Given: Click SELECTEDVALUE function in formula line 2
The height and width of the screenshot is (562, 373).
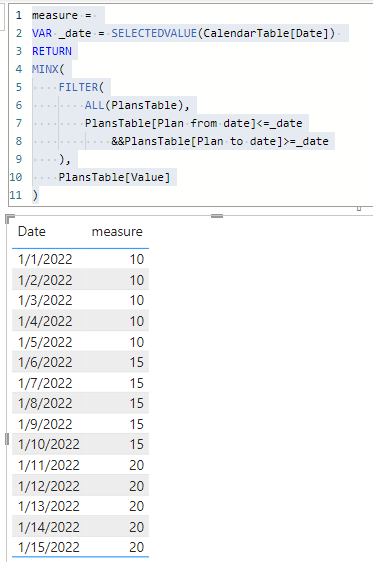Looking at the screenshot, I should click(x=154, y=33).
